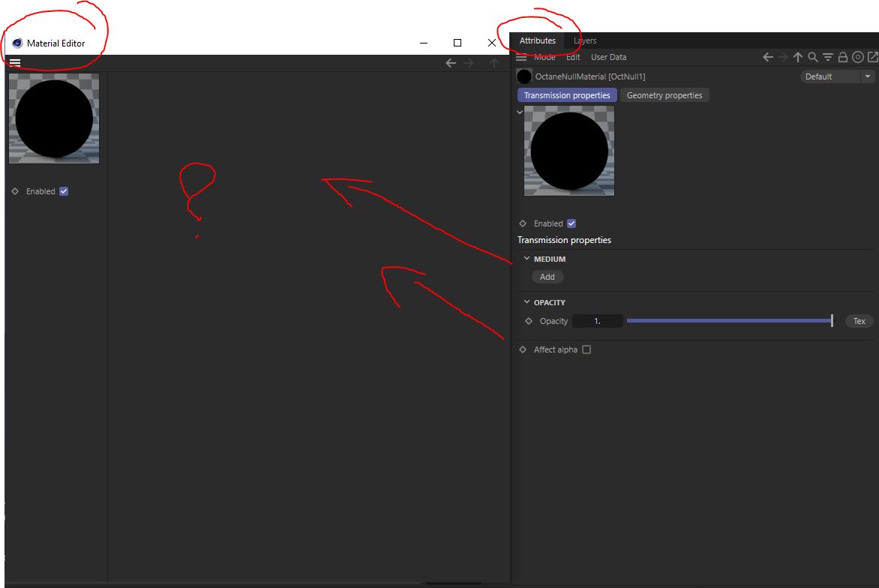Close the Material Editor window

[x=492, y=43]
